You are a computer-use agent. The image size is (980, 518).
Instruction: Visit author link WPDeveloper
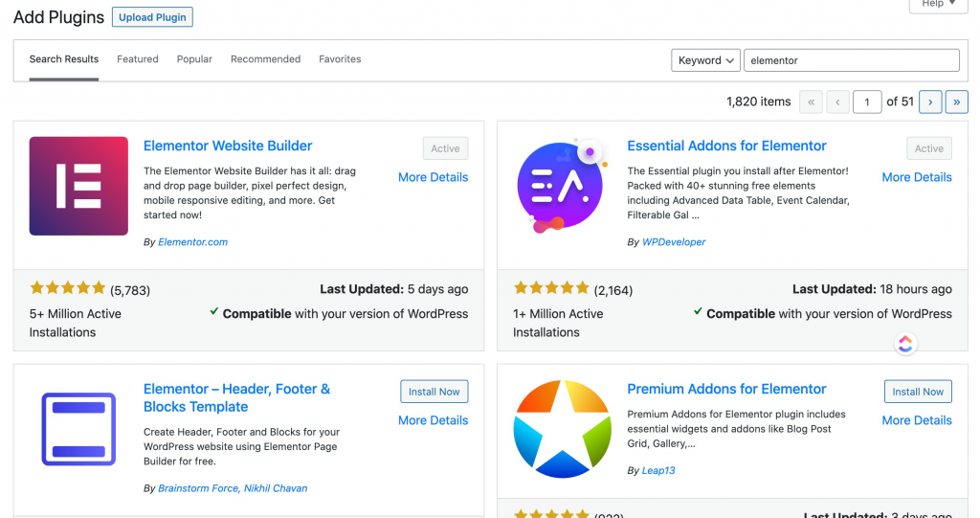[674, 242]
